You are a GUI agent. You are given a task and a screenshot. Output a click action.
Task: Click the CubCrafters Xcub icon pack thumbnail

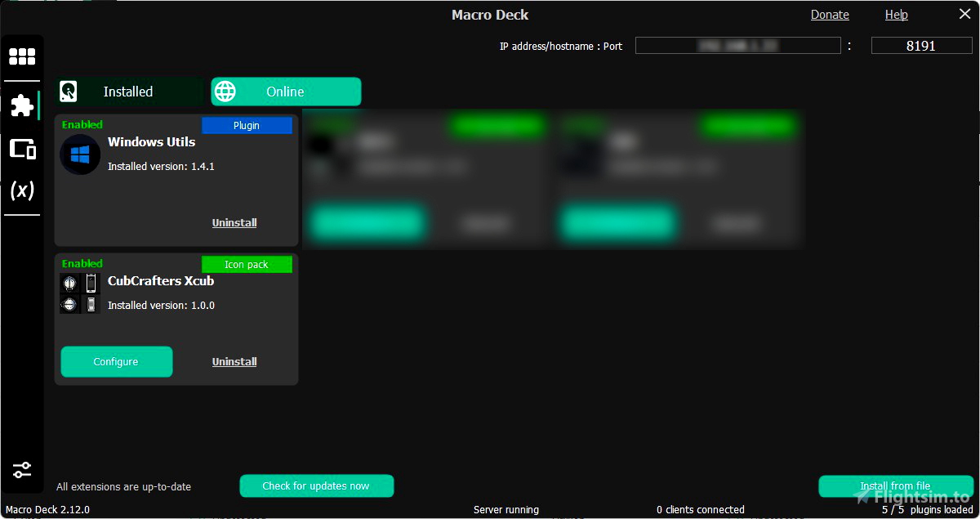80,293
